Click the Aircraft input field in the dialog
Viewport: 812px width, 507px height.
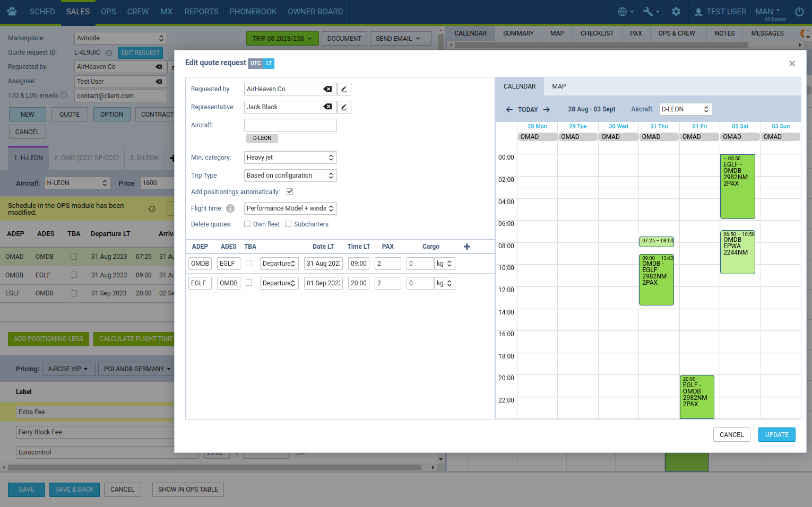[x=290, y=125]
